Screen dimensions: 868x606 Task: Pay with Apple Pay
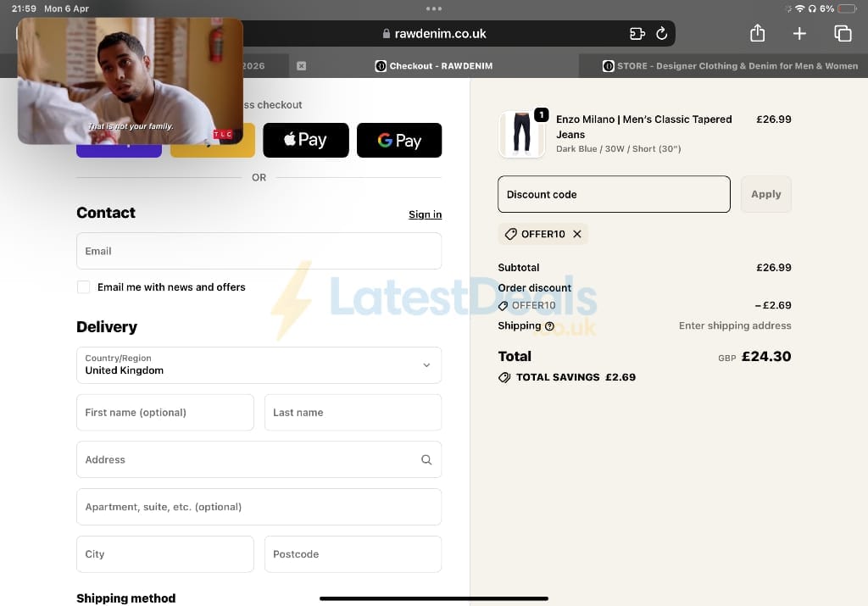pyautogui.click(x=305, y=140)
